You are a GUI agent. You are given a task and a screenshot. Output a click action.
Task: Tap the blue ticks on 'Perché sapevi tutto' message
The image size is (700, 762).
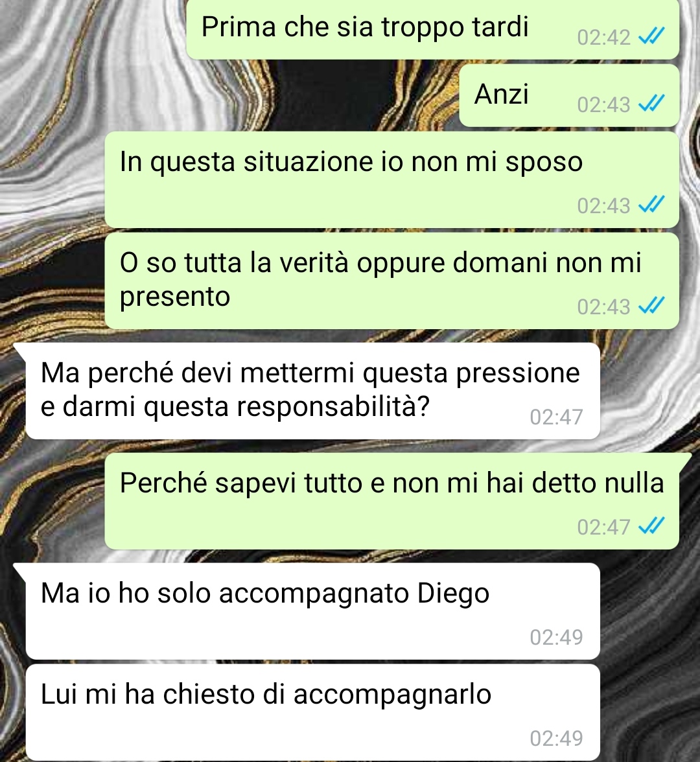pyautogui.click(x=651, y=526)
